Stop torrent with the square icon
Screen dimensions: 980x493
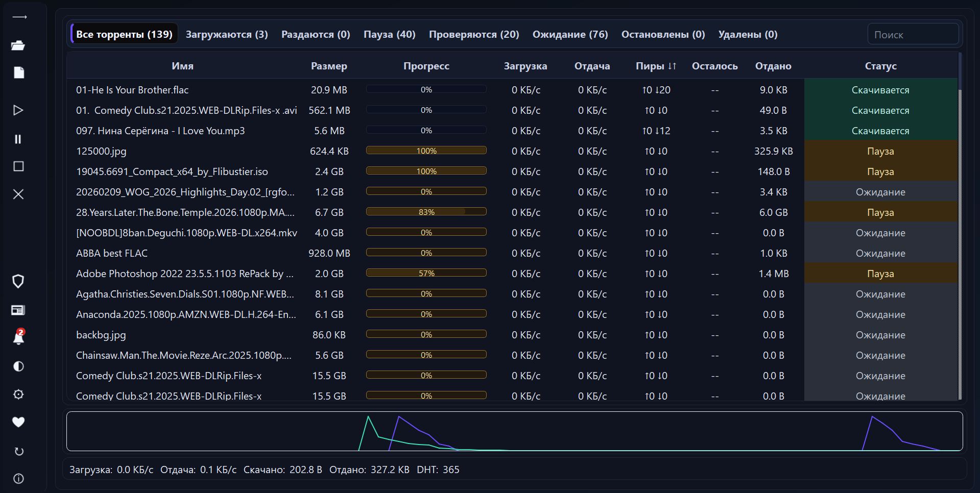click(x=18, y=166)
